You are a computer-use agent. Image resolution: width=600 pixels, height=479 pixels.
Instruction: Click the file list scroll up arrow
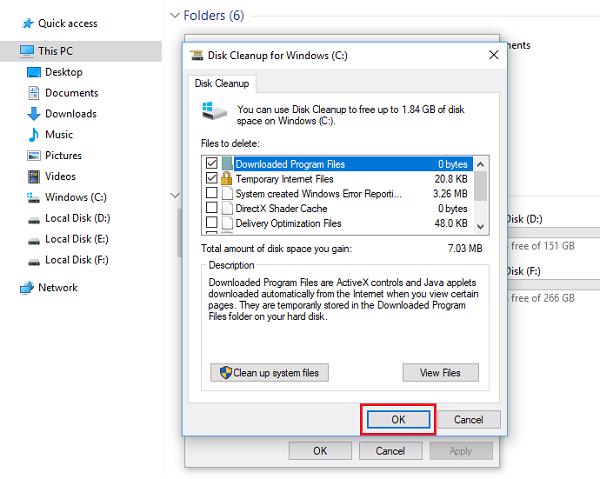[x=481, y=162]
